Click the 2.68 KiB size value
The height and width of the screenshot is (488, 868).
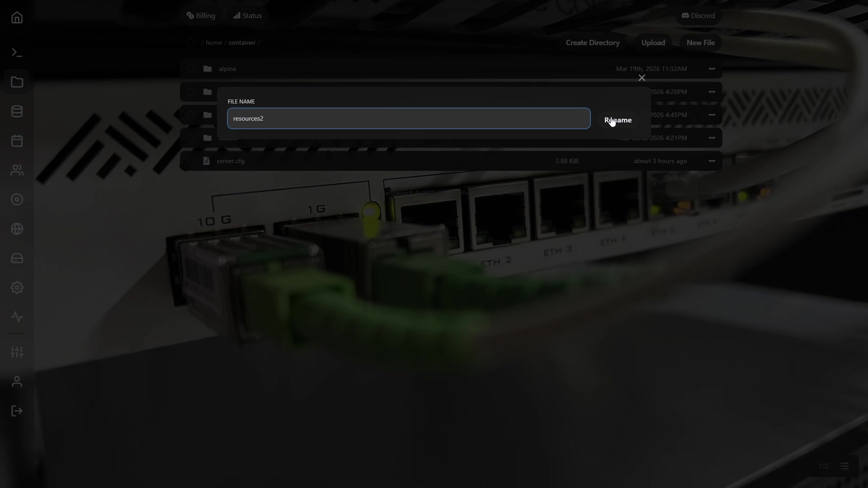(x=566, y=161)
